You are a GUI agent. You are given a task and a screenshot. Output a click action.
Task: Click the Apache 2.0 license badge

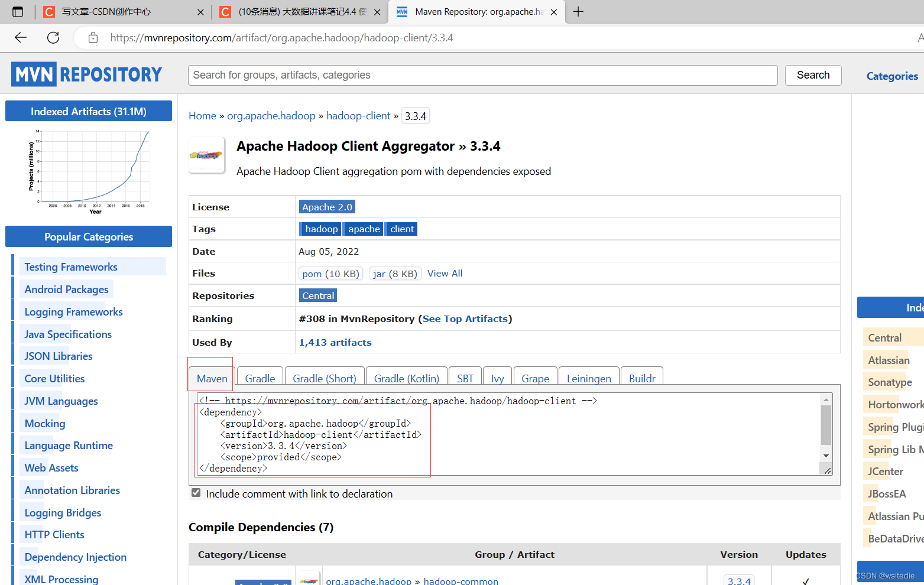click(327, 207)
